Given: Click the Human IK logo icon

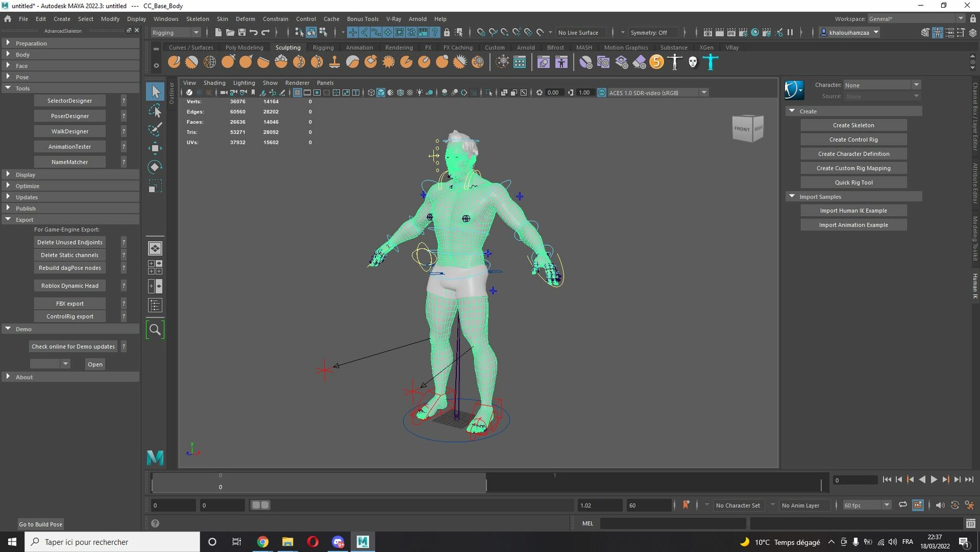Looking at the screenshot, I should [x=794, y=90].
